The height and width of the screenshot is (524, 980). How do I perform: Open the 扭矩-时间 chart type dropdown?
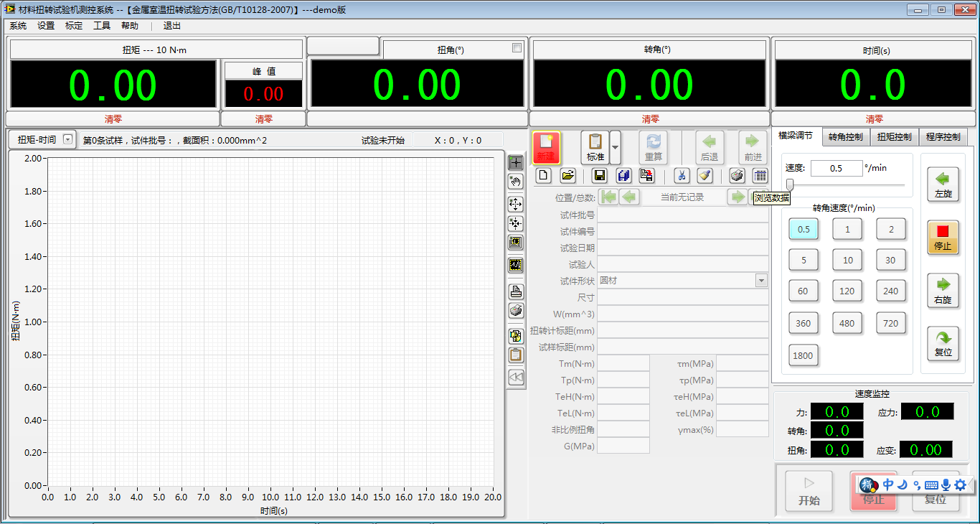coord(68,140)
